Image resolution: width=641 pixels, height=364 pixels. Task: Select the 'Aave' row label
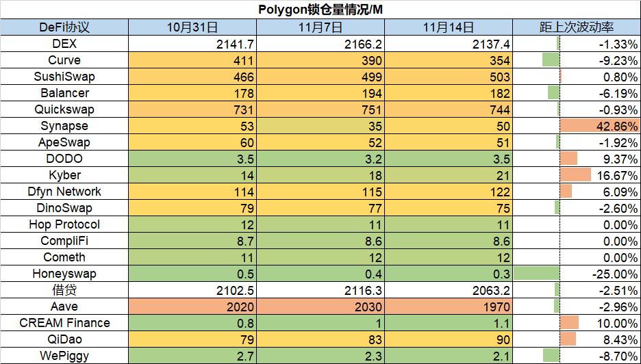click(x=64, y=306)
